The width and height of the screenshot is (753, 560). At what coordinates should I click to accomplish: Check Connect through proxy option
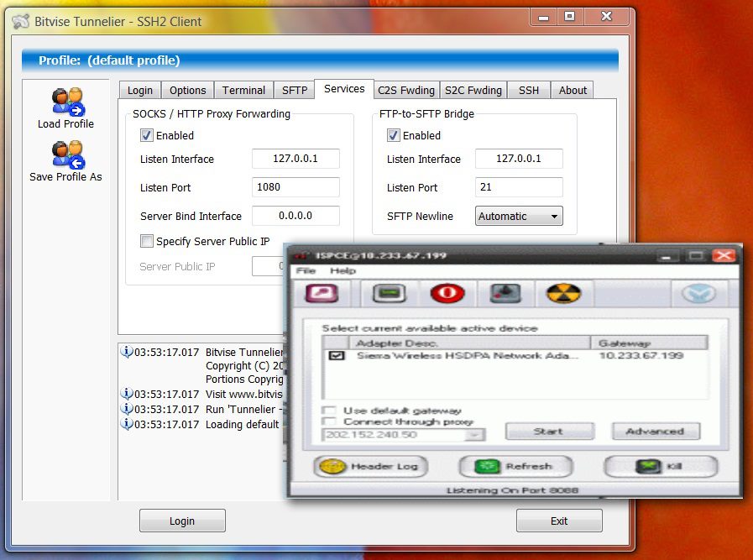pos(329,421)
